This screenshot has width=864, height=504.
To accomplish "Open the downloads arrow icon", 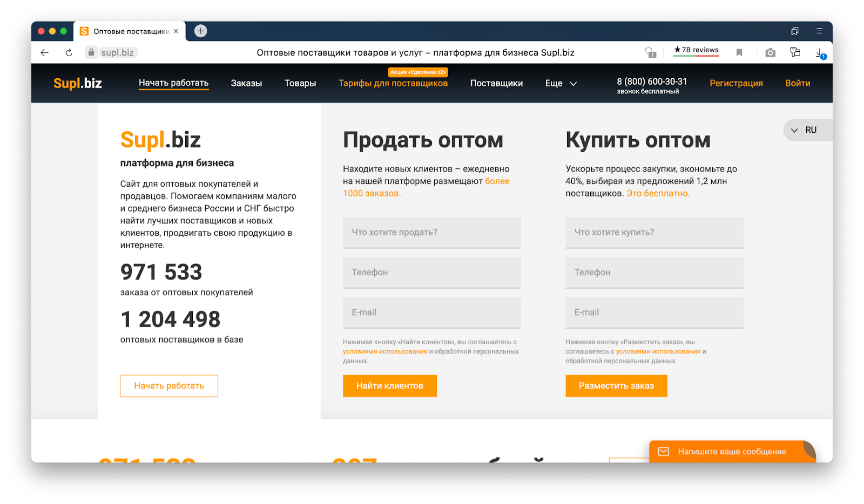I will point(820,53).
